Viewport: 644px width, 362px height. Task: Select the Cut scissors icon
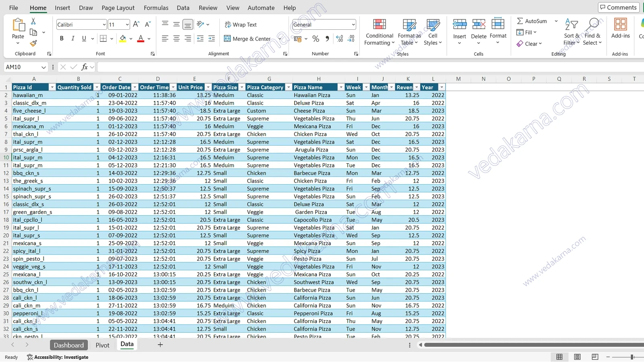pos(33,21)
